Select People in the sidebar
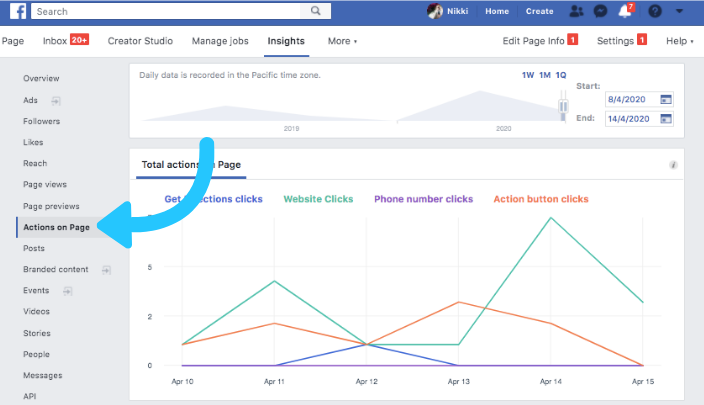 click(x=36, y=354)
